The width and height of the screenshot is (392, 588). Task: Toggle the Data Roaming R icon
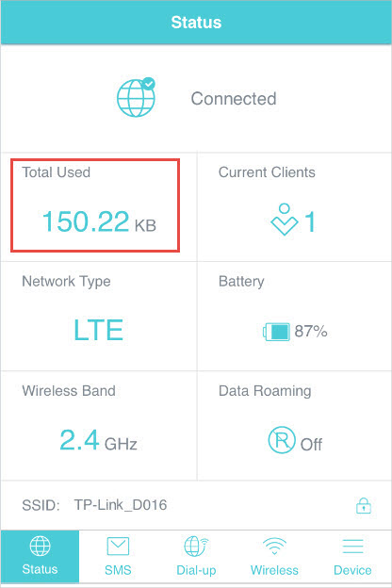coord(282,440)
